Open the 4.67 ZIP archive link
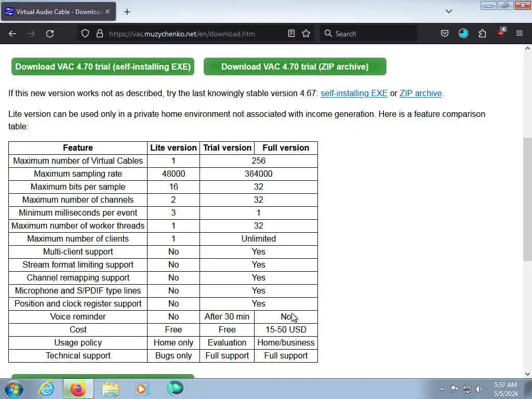This screenshot has height=399, width=532. [x=421, y=94]
